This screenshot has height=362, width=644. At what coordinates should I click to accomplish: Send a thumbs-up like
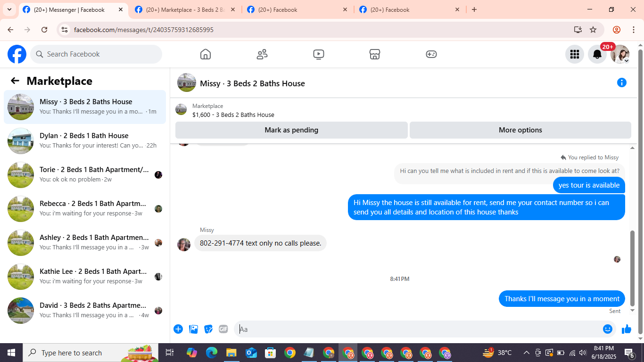tap(627, 329)
